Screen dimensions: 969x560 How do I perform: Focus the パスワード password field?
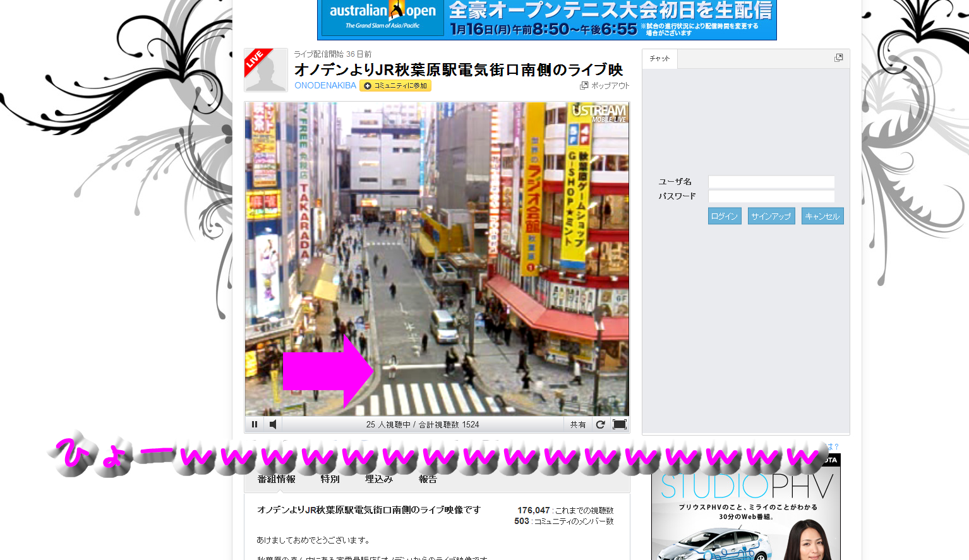pyautogui.click(x=771, y=196)
